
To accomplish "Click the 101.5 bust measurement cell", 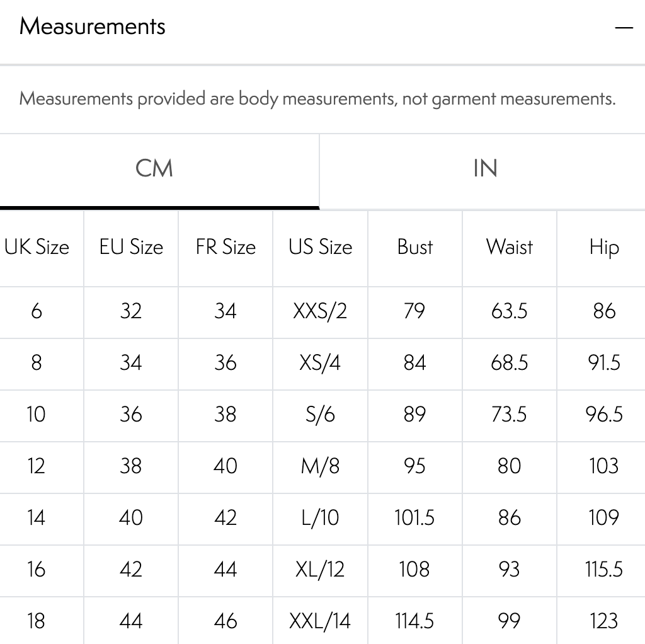I will click(414, 518).
